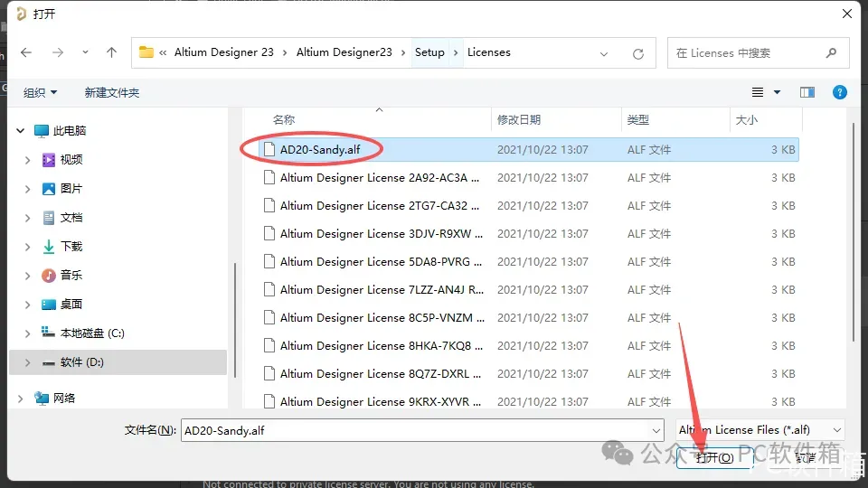Toggle the preview pane icon
Image resolution: width=868 pixels, height=488 pixels.
[x=807, y=92]
